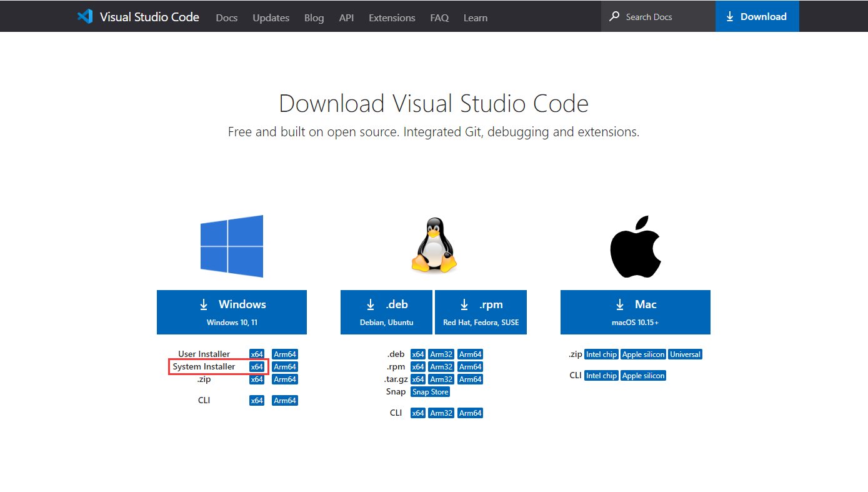Viewport: 868px width, 492px height.
Task: Select x64 for Windows CLI
Action: 257,401
